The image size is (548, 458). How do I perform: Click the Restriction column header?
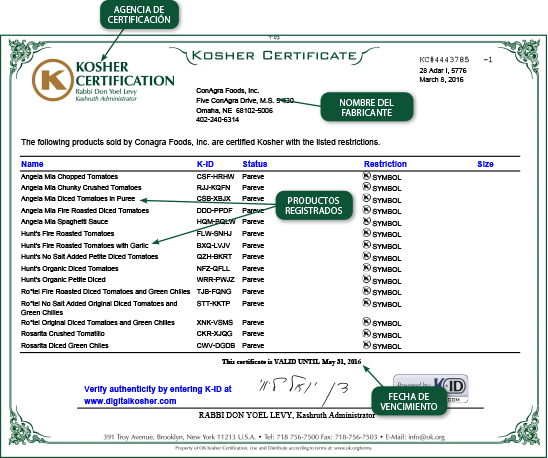[x=385, y=164]
